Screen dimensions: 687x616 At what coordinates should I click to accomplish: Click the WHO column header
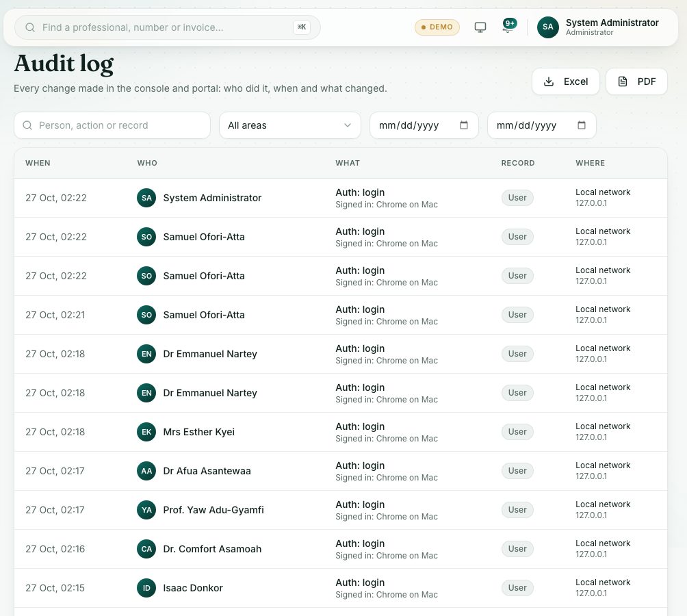click(147, 163)
